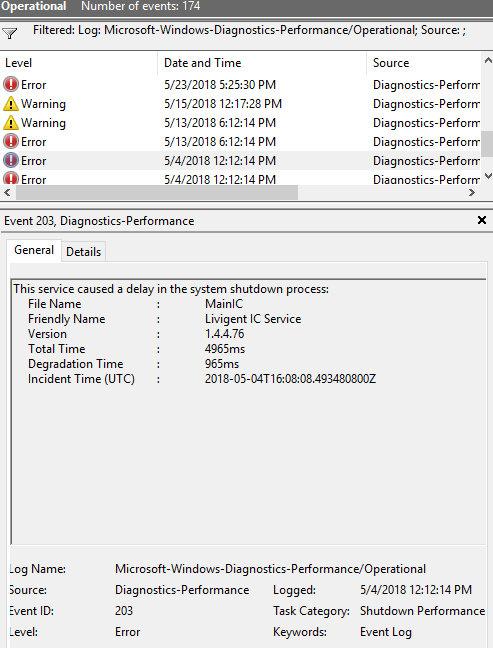The height and width of the screenshot is (648, 493).
Task: Open the Details tab
Action: click(83, 252)
